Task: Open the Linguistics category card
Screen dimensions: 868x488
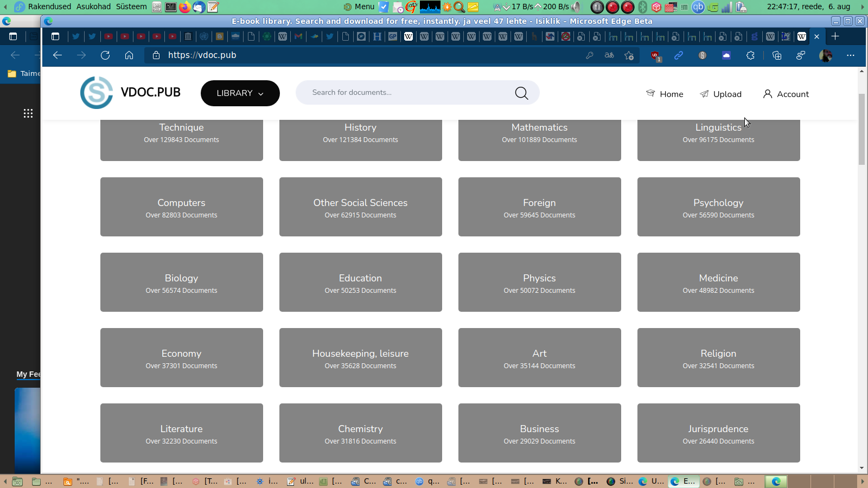Action: pyautogui.click(x=719, y=140)
